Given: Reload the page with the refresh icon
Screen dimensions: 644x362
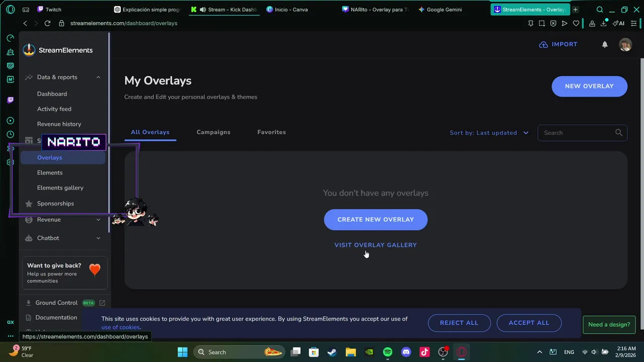Looking at the screenshot, I should click(x=47, y=23).
